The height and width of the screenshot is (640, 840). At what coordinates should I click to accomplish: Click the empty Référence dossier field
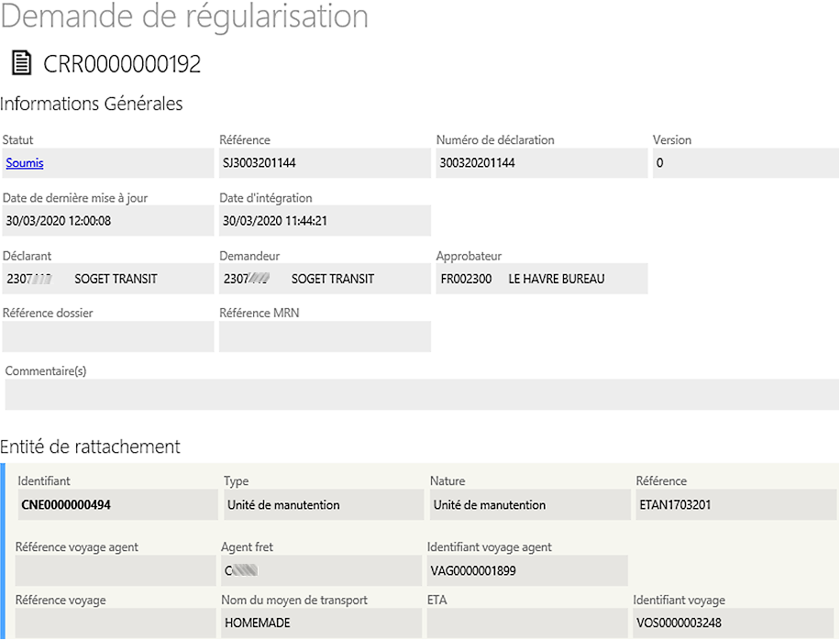point(105,336)
